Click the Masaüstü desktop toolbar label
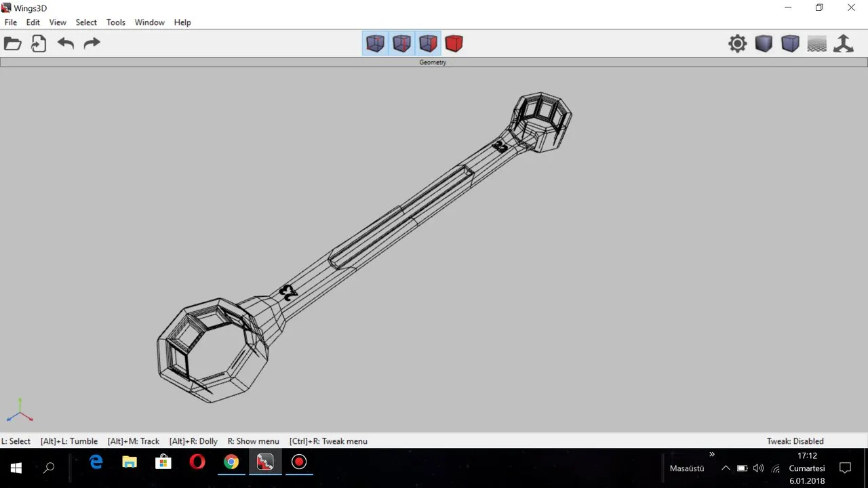868x488 pixels. click(x=687, y=468)
